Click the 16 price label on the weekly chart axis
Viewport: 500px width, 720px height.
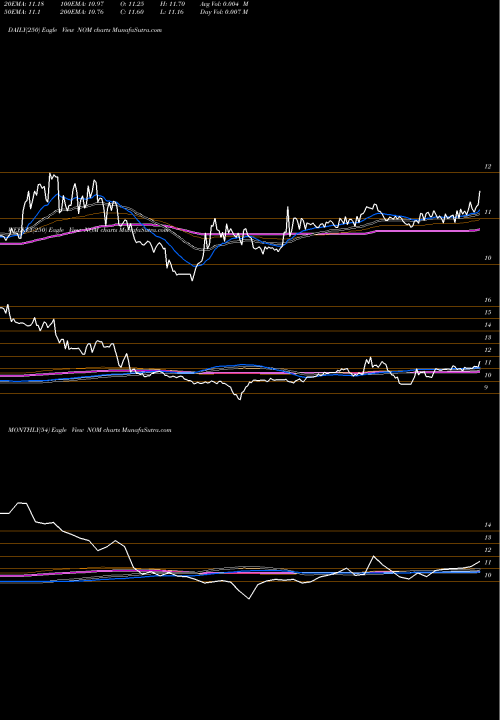click(x=488, y=300)
